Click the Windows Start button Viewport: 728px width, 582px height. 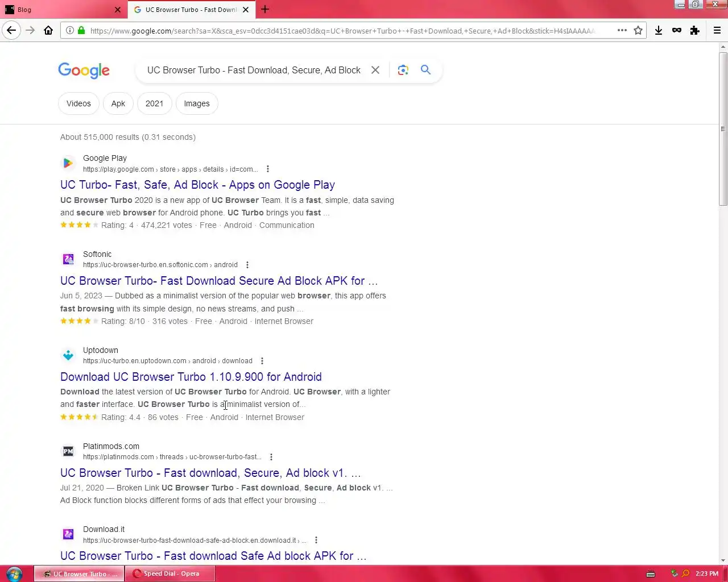click(14, 573)
